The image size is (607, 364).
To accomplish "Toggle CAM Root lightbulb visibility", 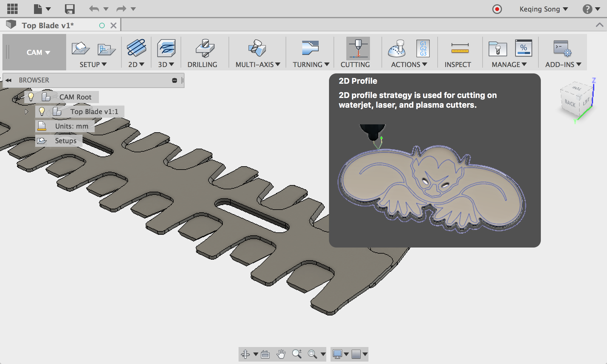I will click(31, 97).
